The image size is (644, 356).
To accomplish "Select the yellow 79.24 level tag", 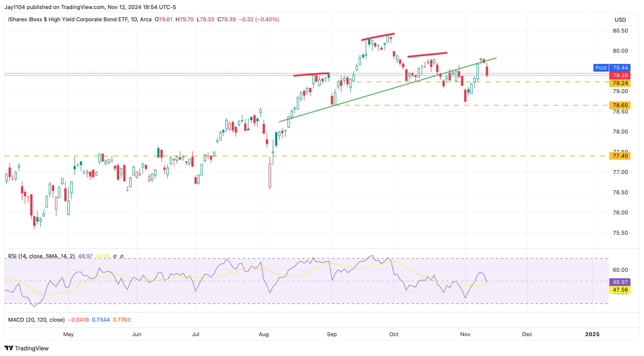I will (620, 83).
